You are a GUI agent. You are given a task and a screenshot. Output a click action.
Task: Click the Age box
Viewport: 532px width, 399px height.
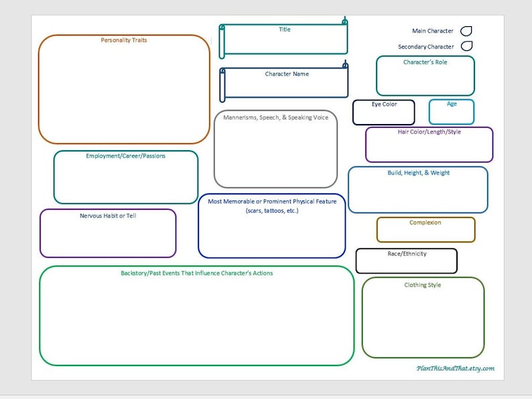pos(451,112)
